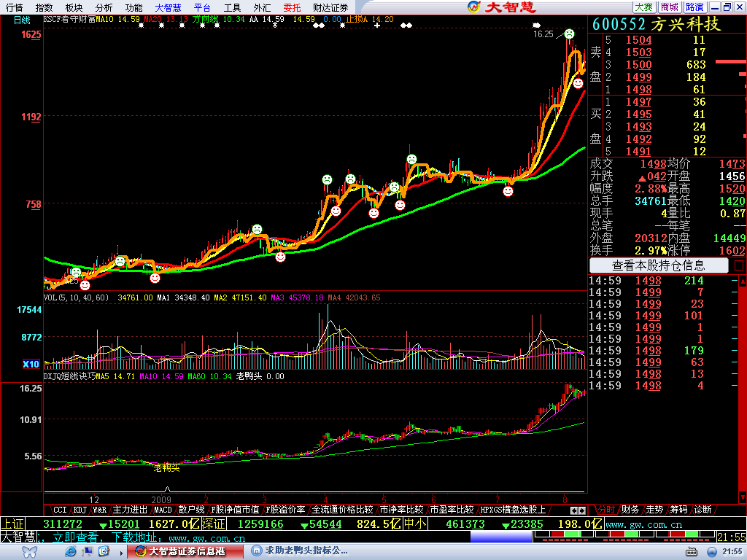Open the 平台 menu
Screen dimensions: 747x560
[203, 7]
